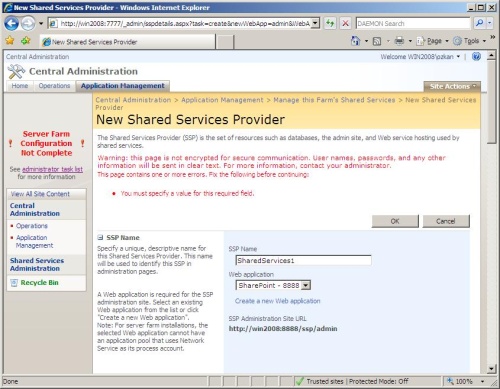Expand the toolbar overflow chevron
500x389 pixels.
coord(492,37)
